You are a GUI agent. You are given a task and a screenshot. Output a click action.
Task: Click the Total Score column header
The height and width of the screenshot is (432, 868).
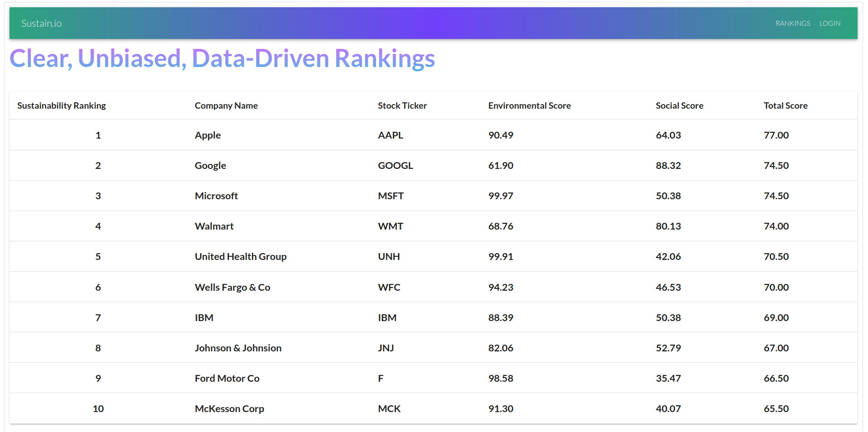point(786,106)
